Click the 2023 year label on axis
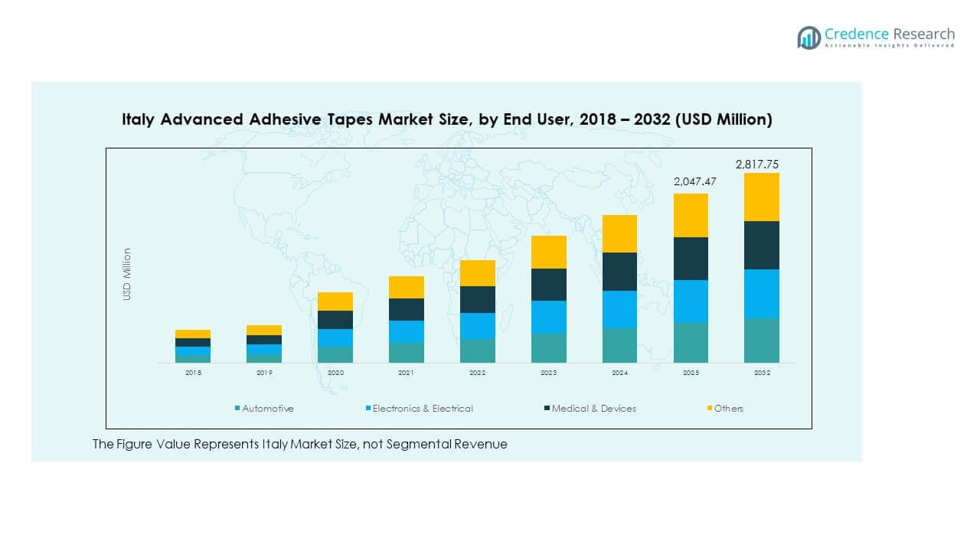This screenshot has width=980, height=551. pos(548,372)
